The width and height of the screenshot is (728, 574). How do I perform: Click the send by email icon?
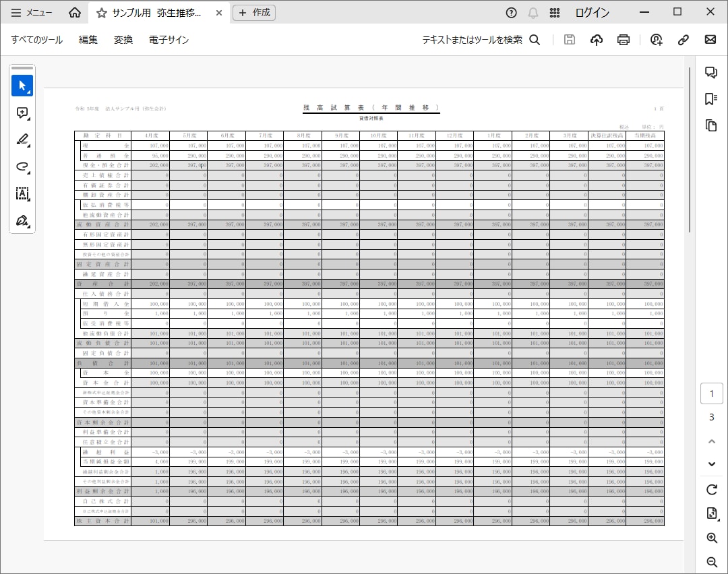pyautogui.click(x=710, y=40)
